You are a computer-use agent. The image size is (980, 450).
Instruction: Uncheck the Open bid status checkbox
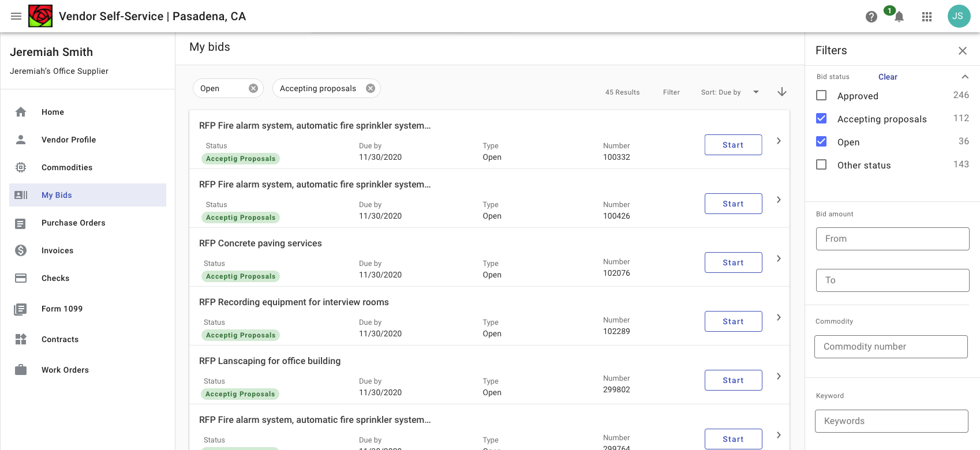(821, 141)
